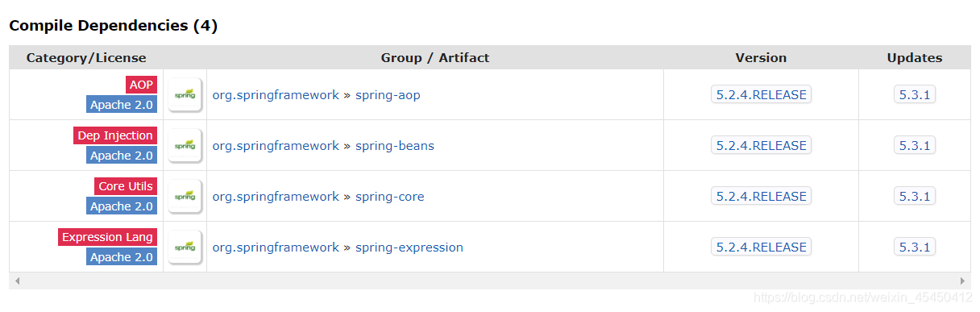The height and width of the screenshot is (312, 980).
Task: Click the Spring logo icon beside spring-expression
Action: (x=185, y=247)
